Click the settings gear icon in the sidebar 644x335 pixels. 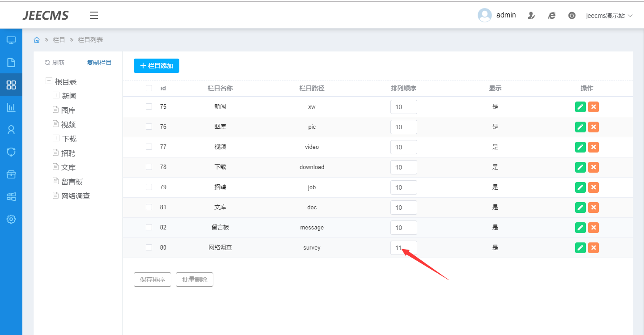(x=11, y=219)
